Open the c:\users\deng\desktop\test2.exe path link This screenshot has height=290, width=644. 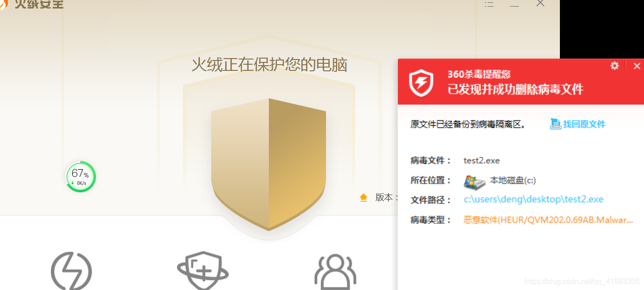tap(533, 199)
